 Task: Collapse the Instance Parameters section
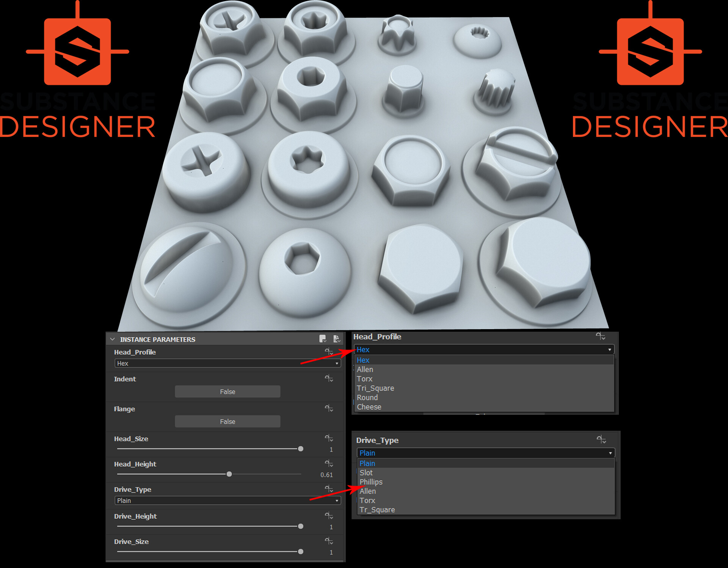[x=112, y=339]
